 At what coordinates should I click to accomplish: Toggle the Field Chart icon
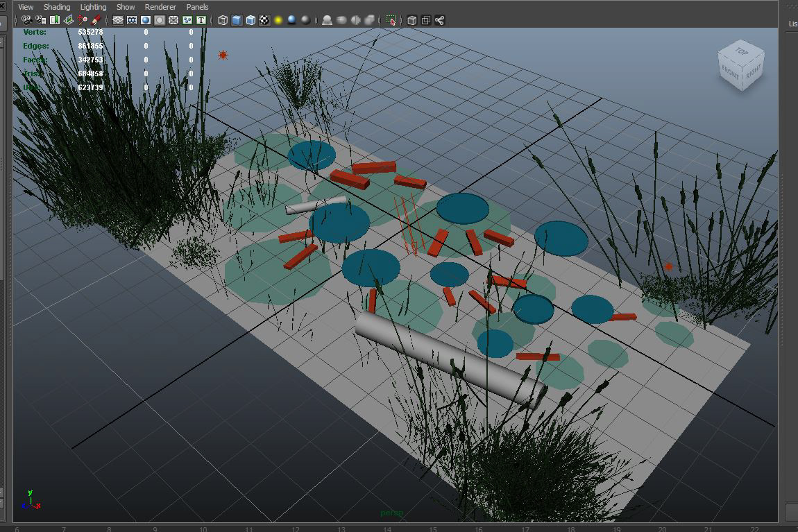tap(173, 20)
